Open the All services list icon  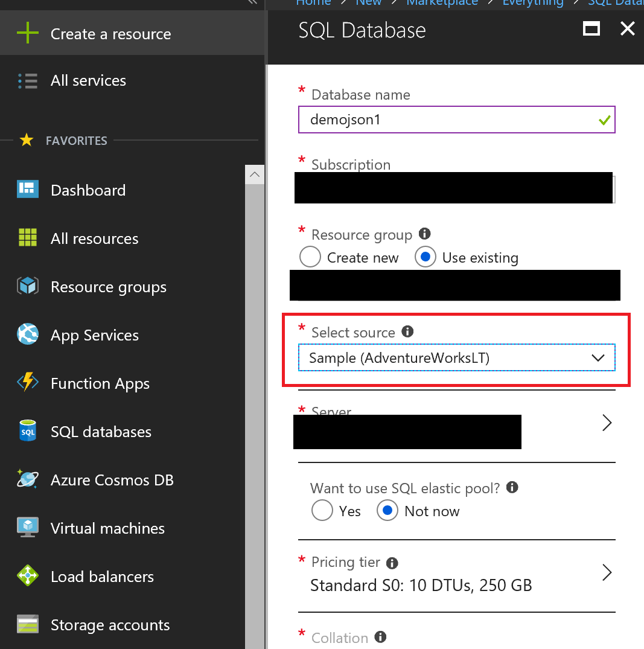tap(27, 81)
